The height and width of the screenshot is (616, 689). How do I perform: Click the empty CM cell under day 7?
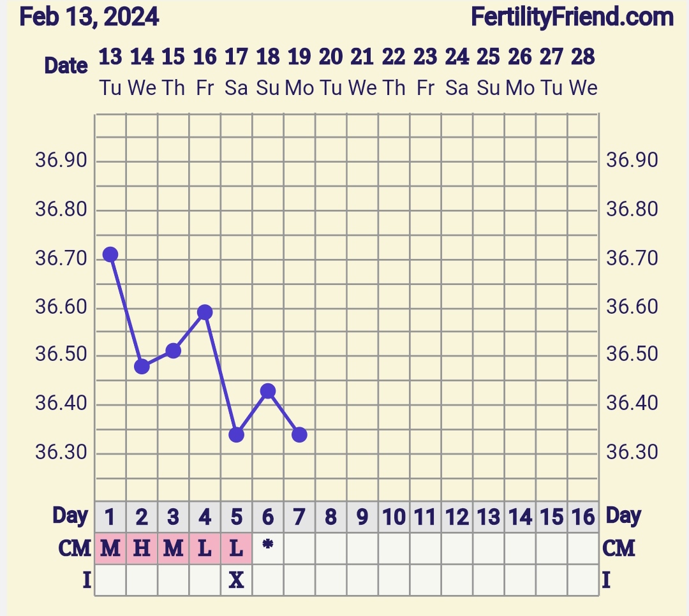click(x=299, y=548)
